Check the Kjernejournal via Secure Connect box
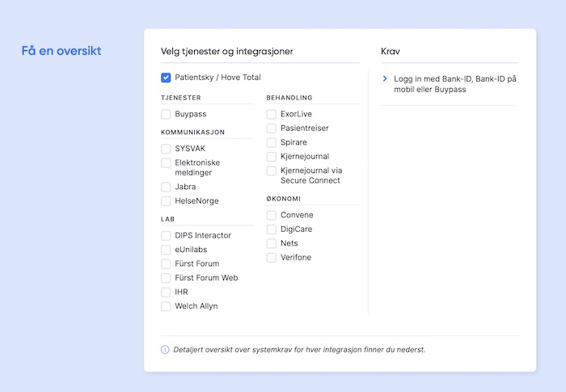Image resolution: width=566 pixels, height=392 pixels. [x=272, y=171]
